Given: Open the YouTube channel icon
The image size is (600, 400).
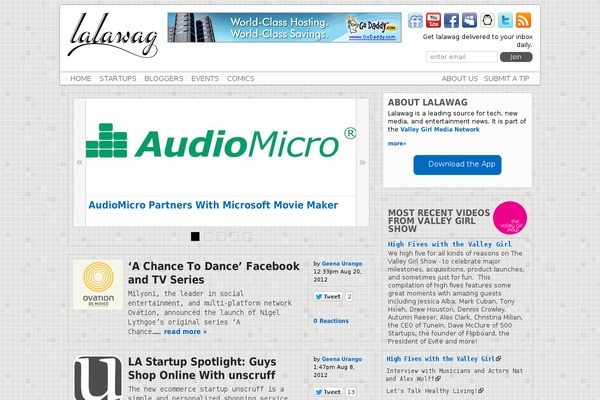Looking at the screenshot, I should pos(433,20).
